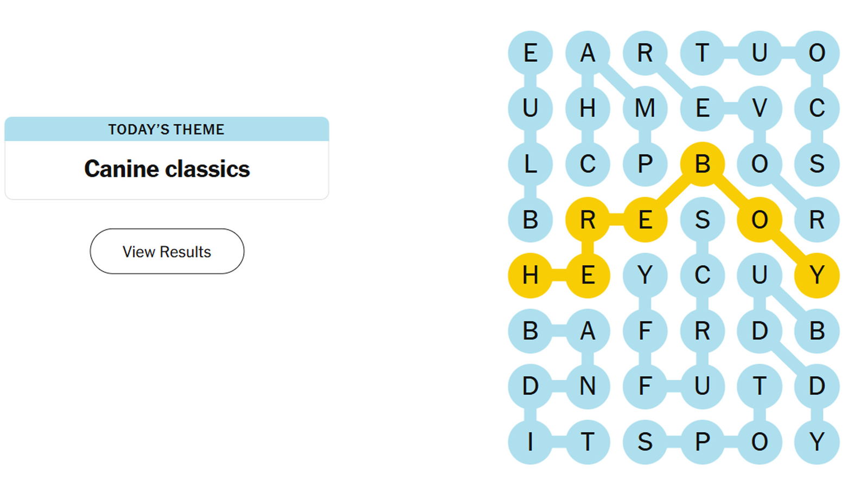Select the yellow highlighted Y tile
The image size is (868, 488).
pos(816,275)
